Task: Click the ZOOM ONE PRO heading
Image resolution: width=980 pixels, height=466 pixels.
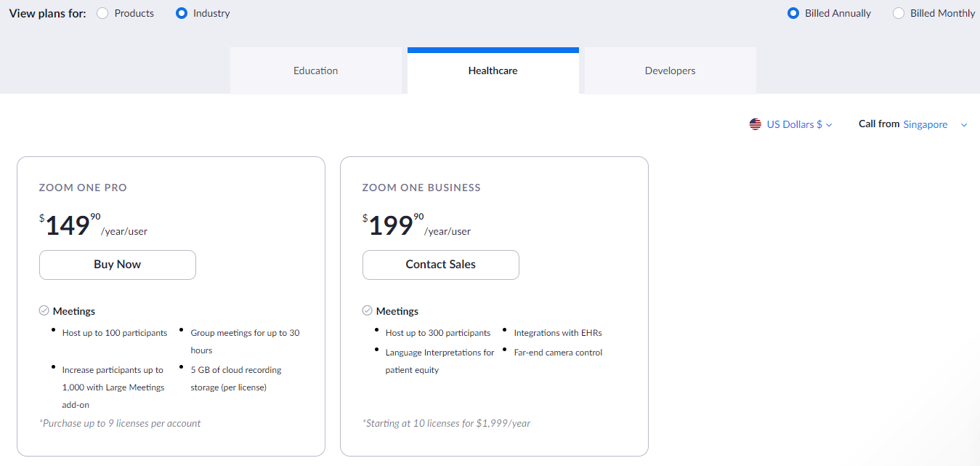Action: point(83,188)
